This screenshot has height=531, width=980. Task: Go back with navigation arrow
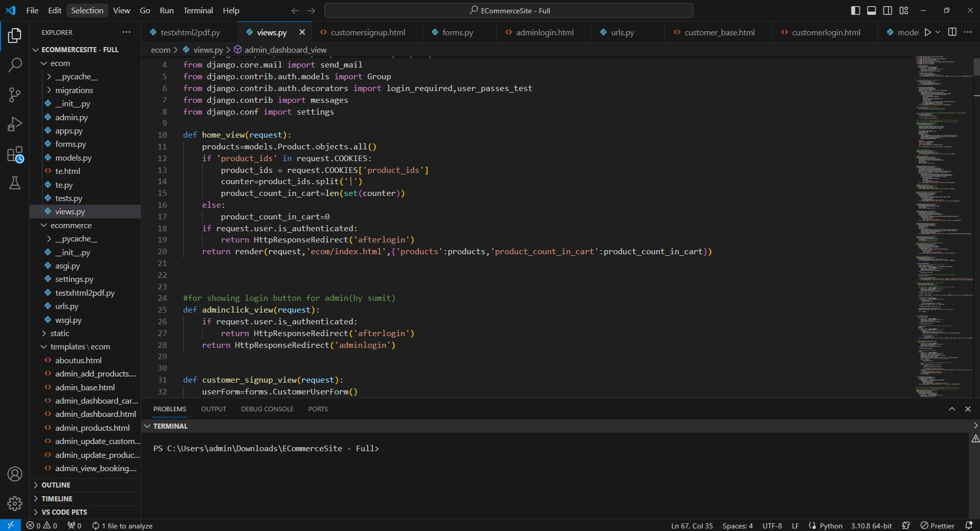point(295,10)
